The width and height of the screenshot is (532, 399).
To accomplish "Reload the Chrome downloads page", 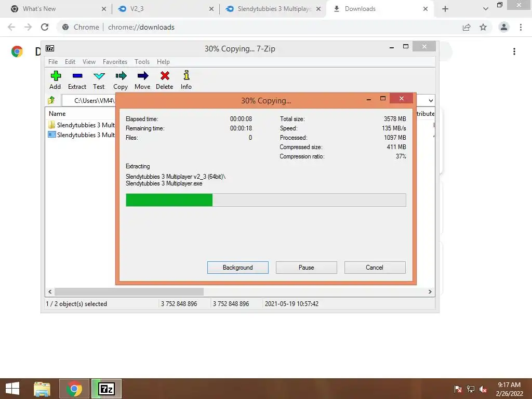I will [45, 27].
